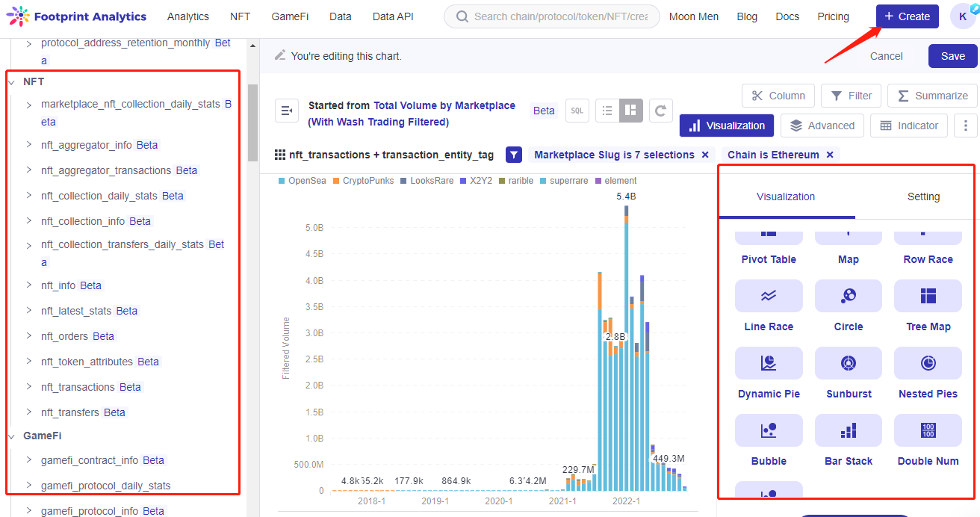Image resolution: width=980 pixels, height=517 pixels.
Task: Open the GameFi menu in top navigation
Action: pos(290,16)
